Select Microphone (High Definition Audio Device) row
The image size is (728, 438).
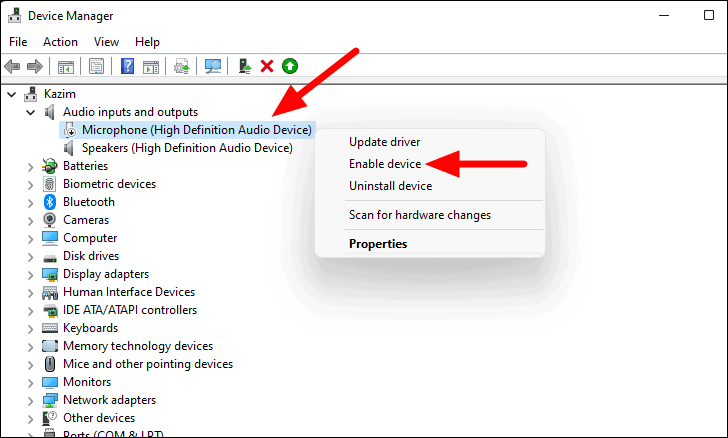(x=188, y=130)
